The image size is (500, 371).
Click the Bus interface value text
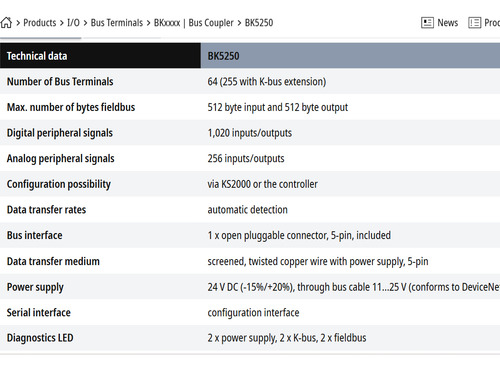coord(299,235)
